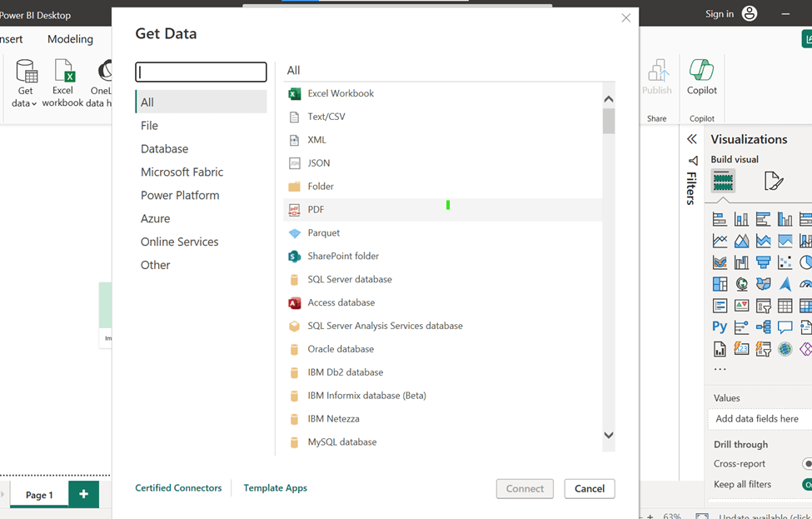
Task: Insert the Funnel chart visual
Action: 763,262
